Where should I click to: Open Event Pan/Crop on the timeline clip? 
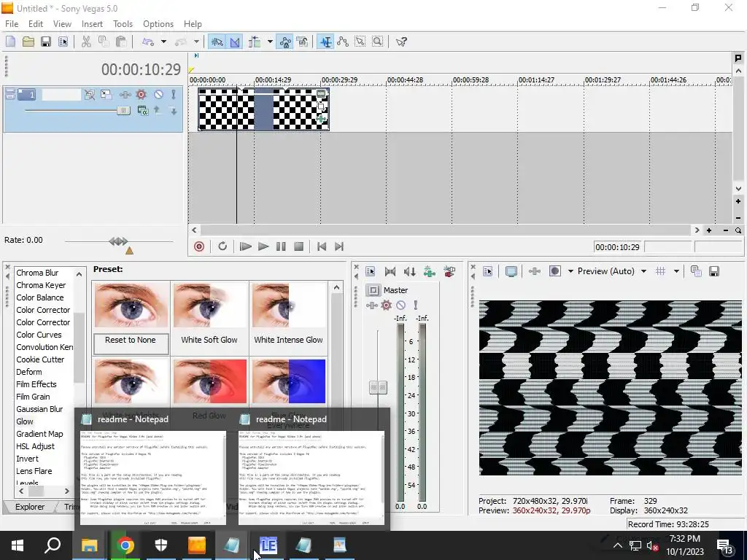click(x=321, y=106)
